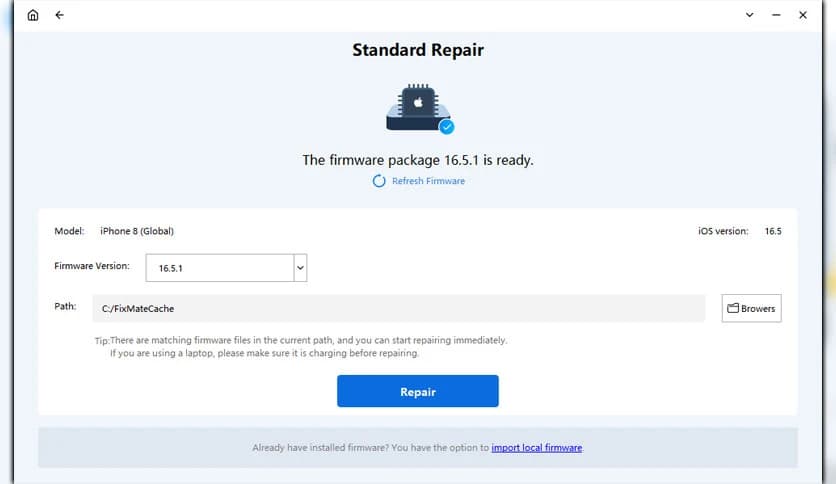Image resolution: width=836 pixels, height=484 pixels.
Task: Click the C:/FixMateCache path field
Action: (x=398, y=308)
